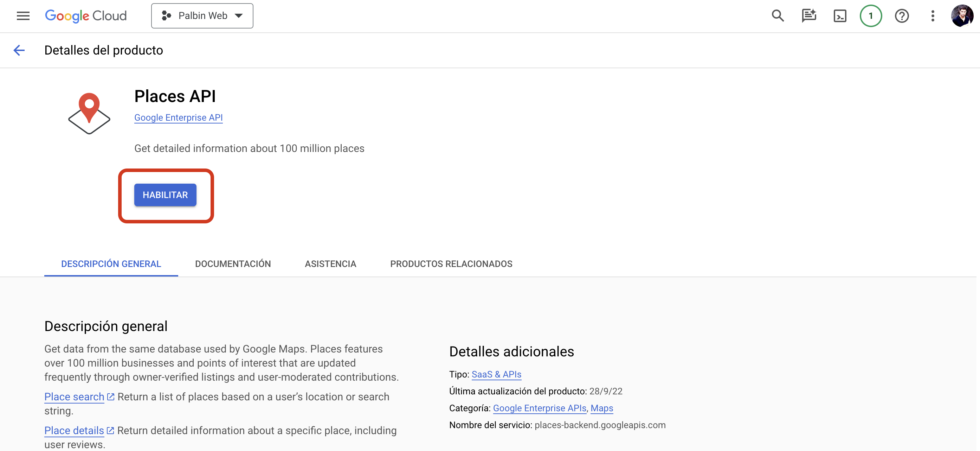Click the update date 28/9/22
Viewport: 980px width, 451px height.
[606, 391]
